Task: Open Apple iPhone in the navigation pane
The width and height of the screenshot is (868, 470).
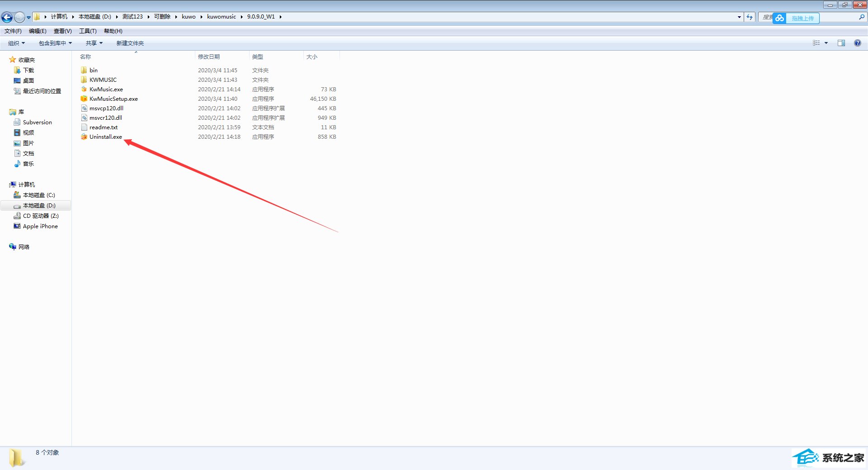Action: pyautogui.click(x=40, y=226)
